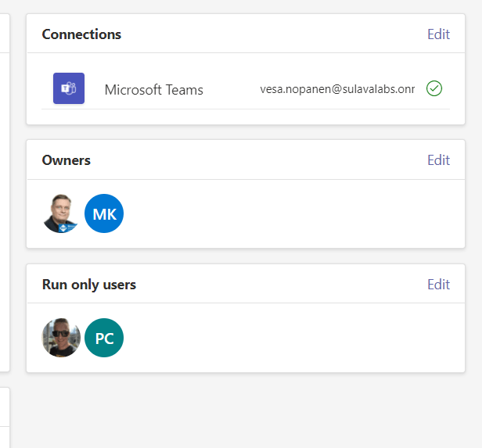Click the green connection status checkmark
This screenshot has height=448, width=482.
tap(434, 89)
